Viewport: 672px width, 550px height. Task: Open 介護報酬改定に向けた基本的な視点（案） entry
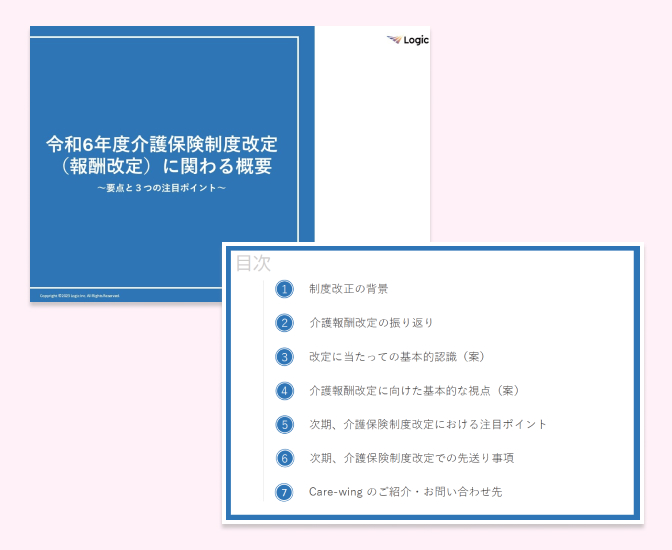click(x=413, y=391)
